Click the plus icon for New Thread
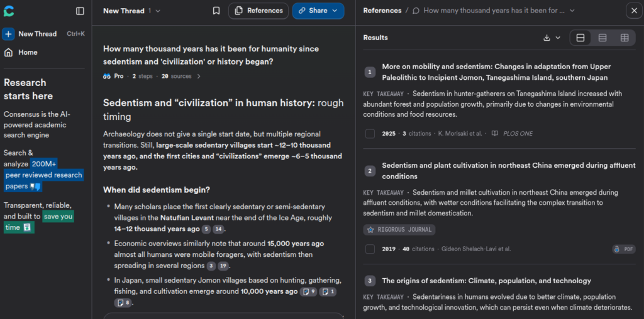This screenshot has width=644, height=319. [x=8, y=34]
